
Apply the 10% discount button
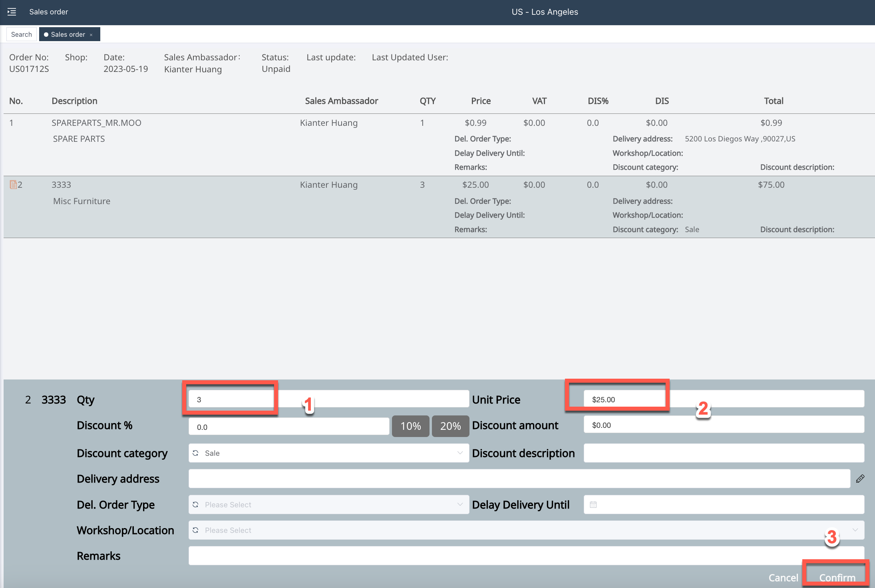[410, 426]
